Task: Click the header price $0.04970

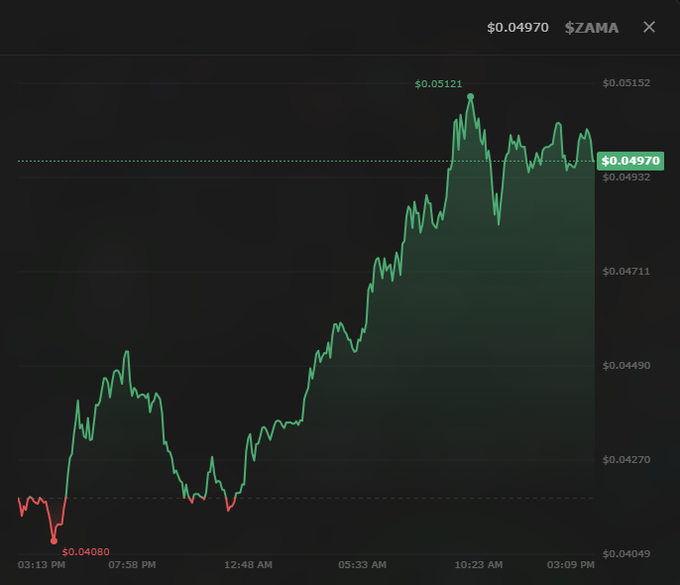Action: 517,27
